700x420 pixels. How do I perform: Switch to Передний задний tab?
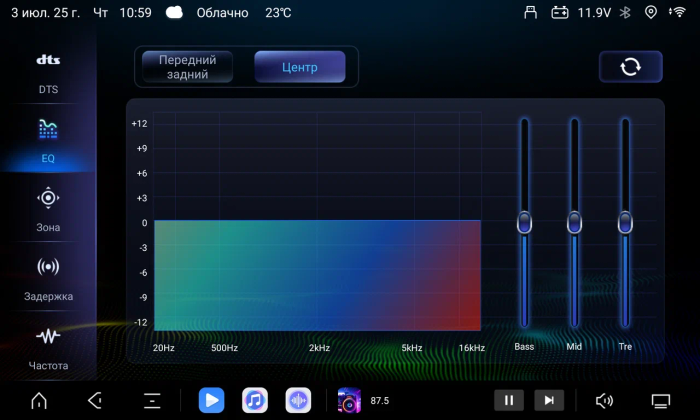188,67
